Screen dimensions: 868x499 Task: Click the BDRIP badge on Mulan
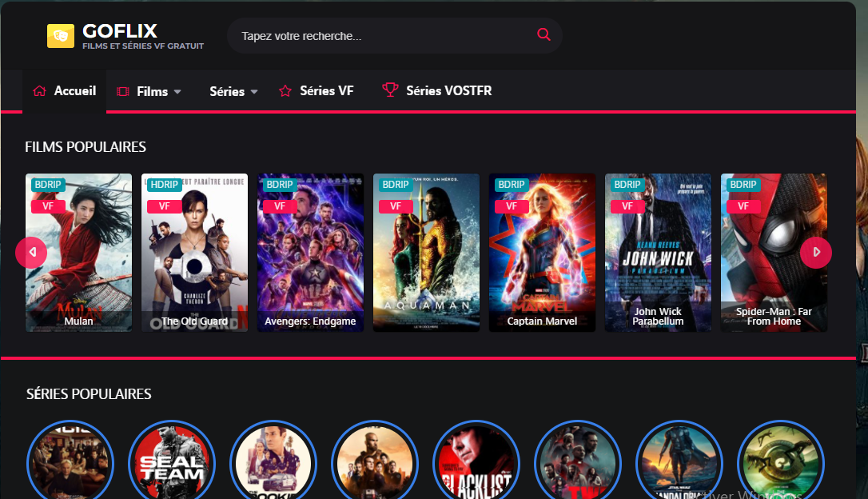[x=48, y=185]
